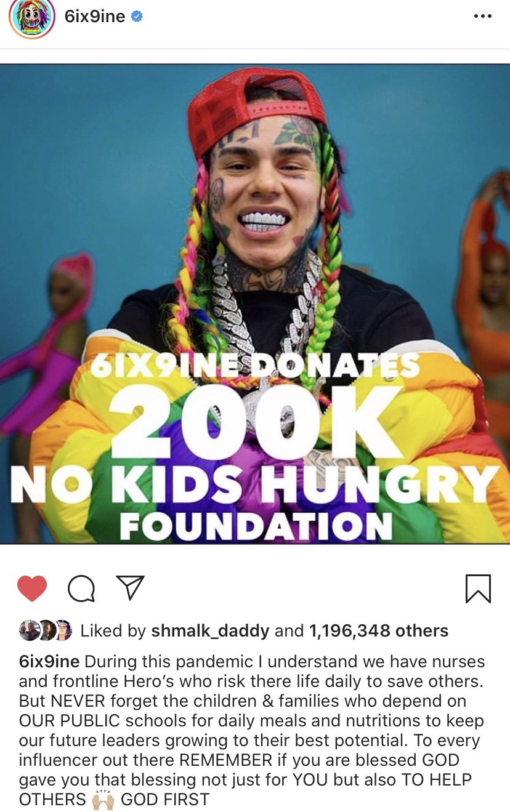The width and height of the screenshot is (510, 812).
Task: View the 1,196,348 others likes list
Action: click(x=378, y=631)
